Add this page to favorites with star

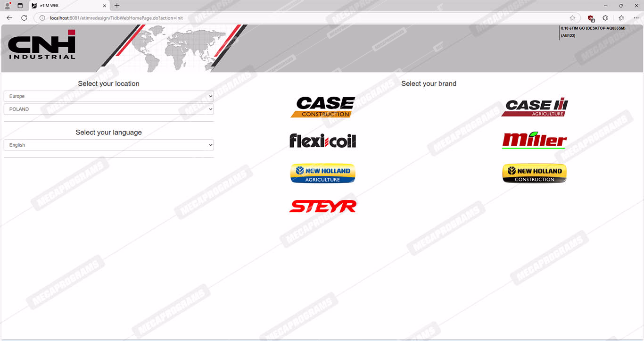coord(572,18)
